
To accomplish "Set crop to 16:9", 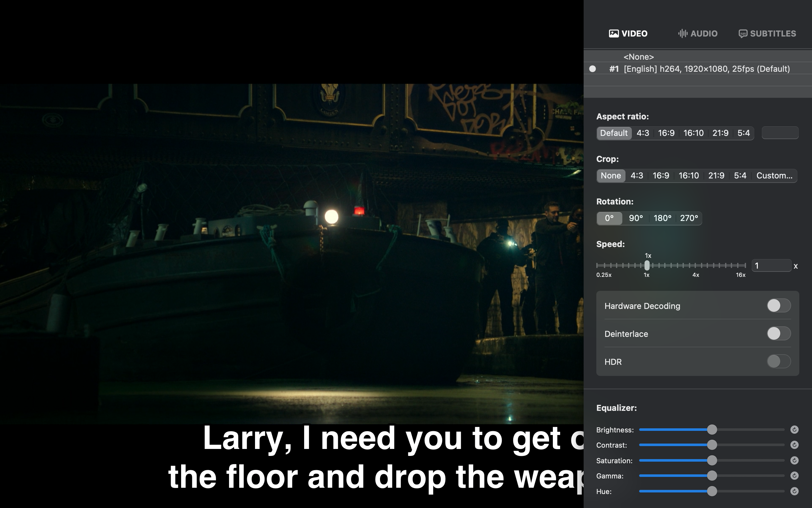I will 661,176.
